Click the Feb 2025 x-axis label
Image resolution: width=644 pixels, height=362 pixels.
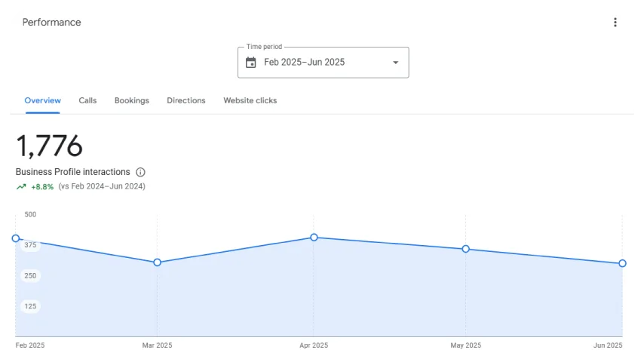pos(30,345)
